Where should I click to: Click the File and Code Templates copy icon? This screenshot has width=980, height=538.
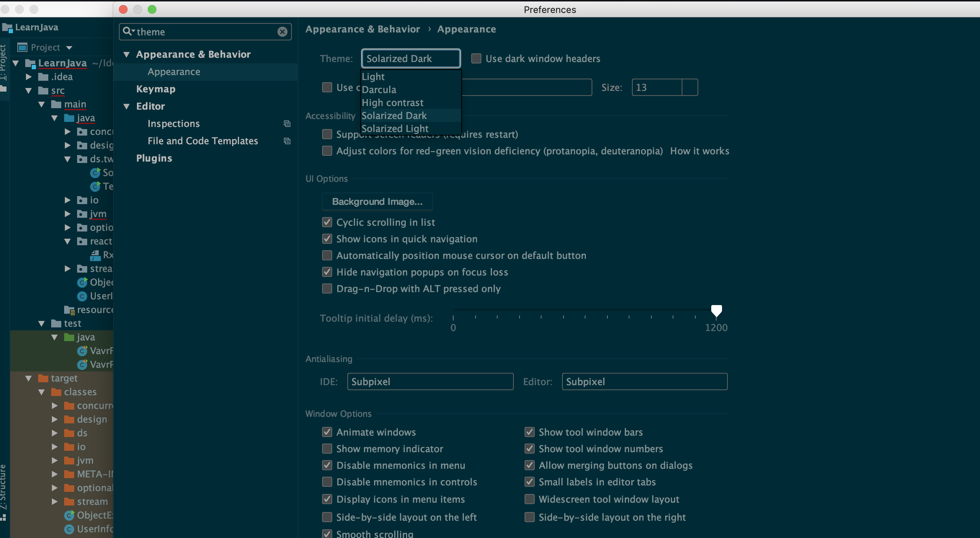click(x=287, y=141)
